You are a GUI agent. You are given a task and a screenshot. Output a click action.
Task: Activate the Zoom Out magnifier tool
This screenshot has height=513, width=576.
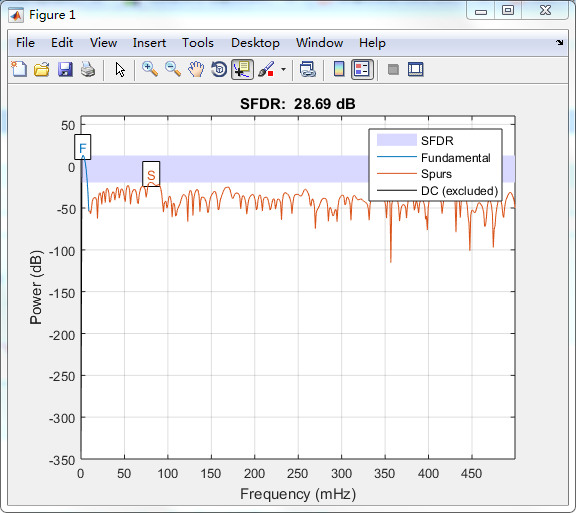click(173, 69)
